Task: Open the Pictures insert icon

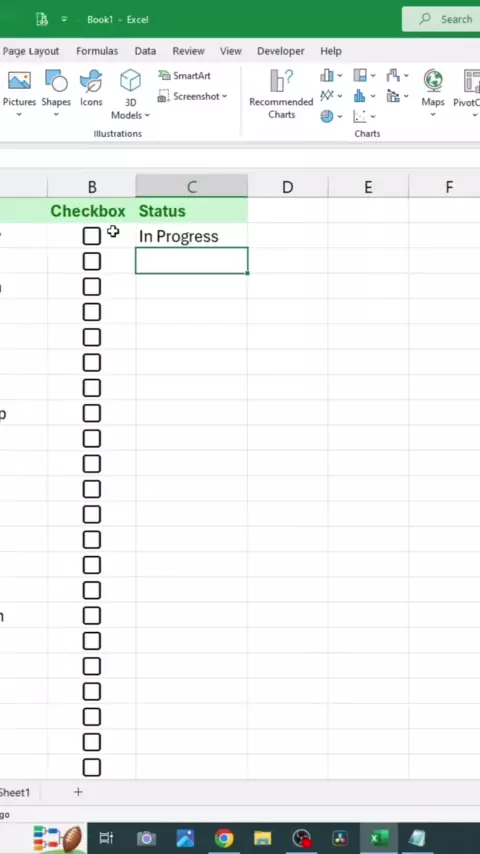Action: pos(19,81)
